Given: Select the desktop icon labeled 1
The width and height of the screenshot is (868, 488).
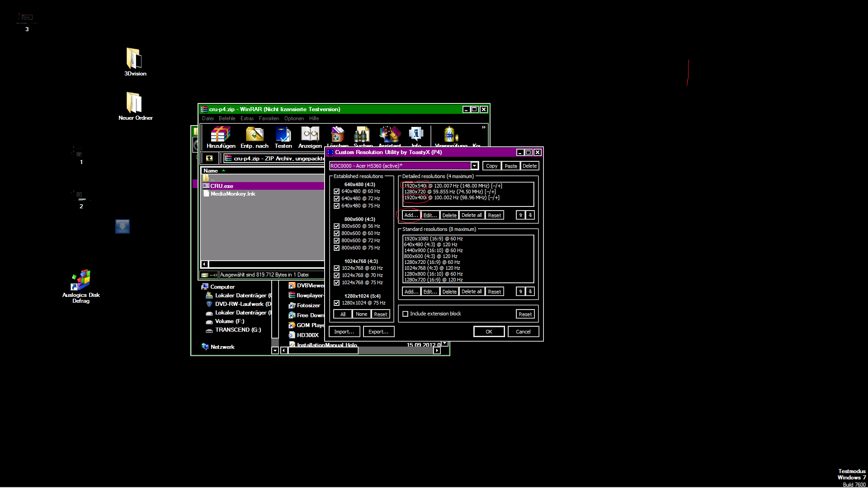Looking at the screenshot, I should tap(80, 155).
